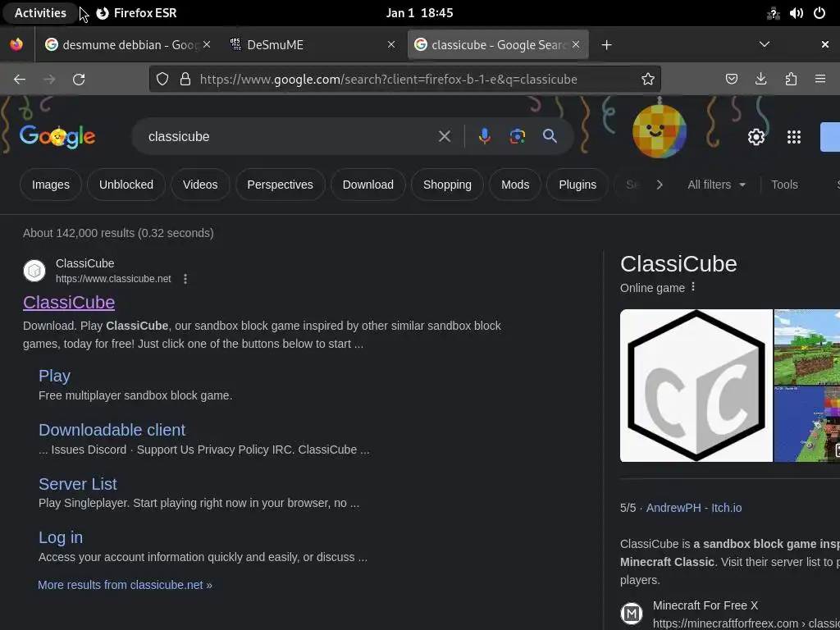This screenshot has width=840, height=630.
Task: Open the Google apps grid
Action: coord(794,137)
